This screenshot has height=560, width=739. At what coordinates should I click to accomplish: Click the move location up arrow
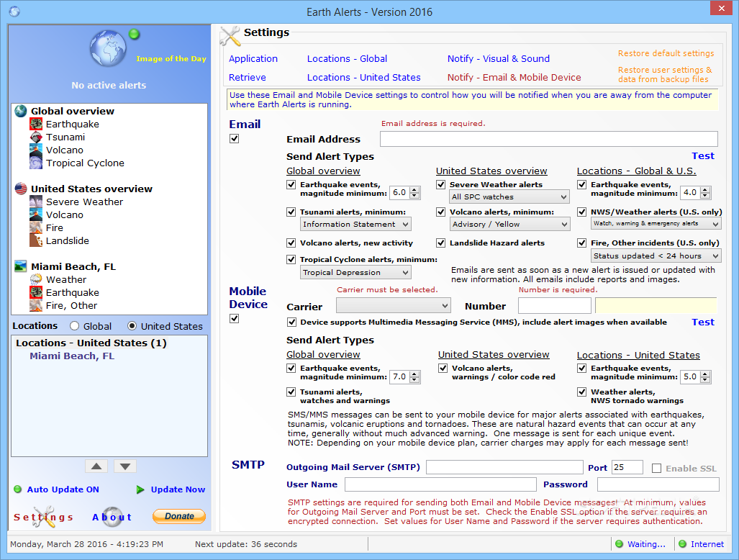pyautogui.click(x=96, y=466)
